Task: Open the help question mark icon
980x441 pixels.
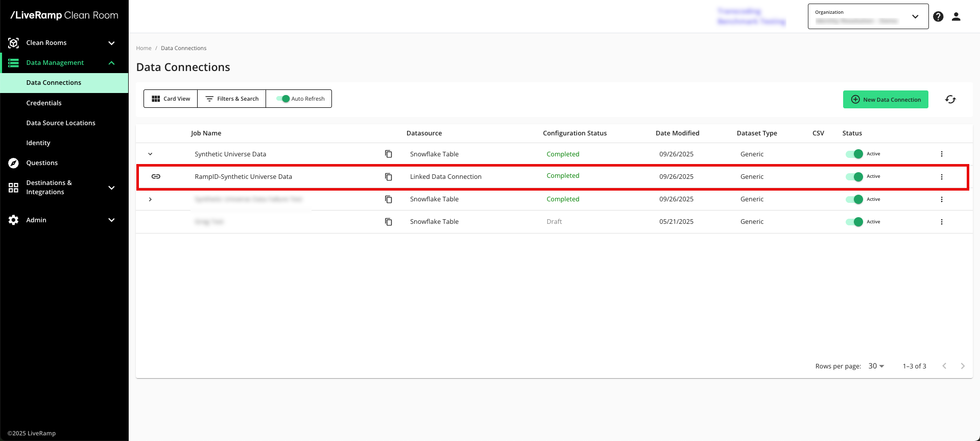Action: [938, 16]
